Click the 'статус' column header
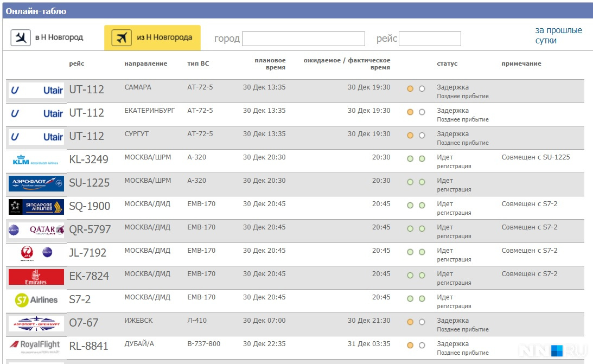This screenshot has width=593, height=364. coord(447,63)
